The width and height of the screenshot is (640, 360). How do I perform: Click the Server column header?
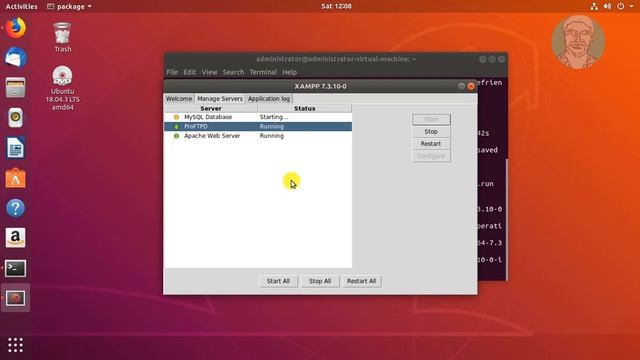click(211, 109)
